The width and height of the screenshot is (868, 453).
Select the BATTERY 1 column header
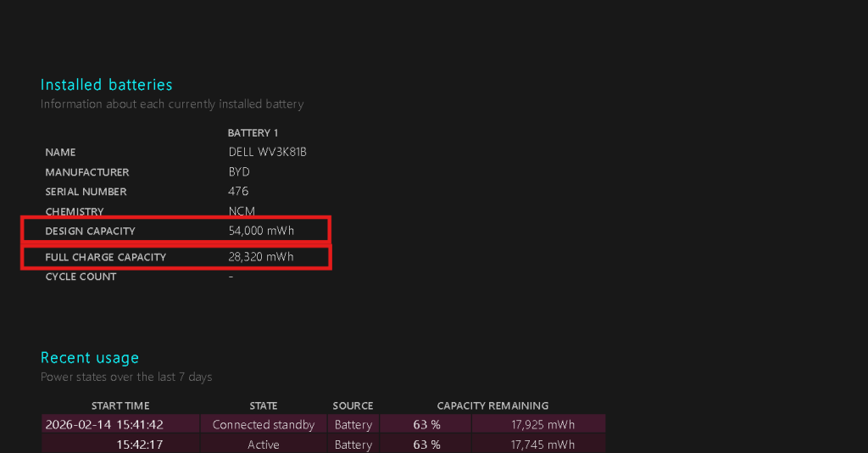(253, 133)
